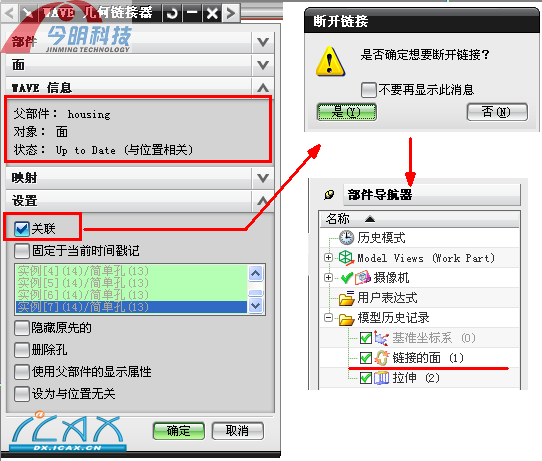
Task: Click the extrude (拉伸) feature icon
Action: (382, 378)
